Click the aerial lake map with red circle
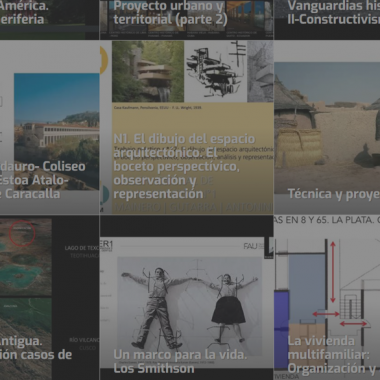Image resolution: width=380 pixels, height=380 pixels. click(26, 257)
